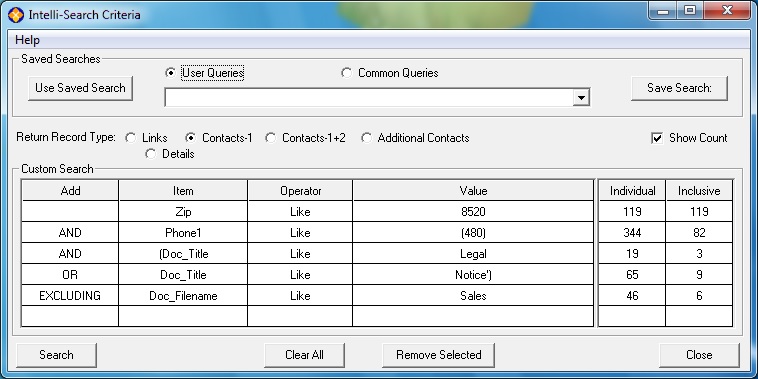Click the Save Search button
758x379 pixels.
679,88
